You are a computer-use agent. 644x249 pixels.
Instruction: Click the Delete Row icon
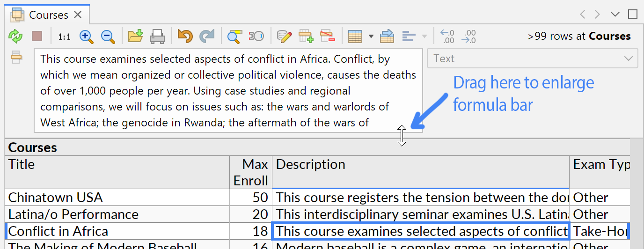tap(327, 36)
